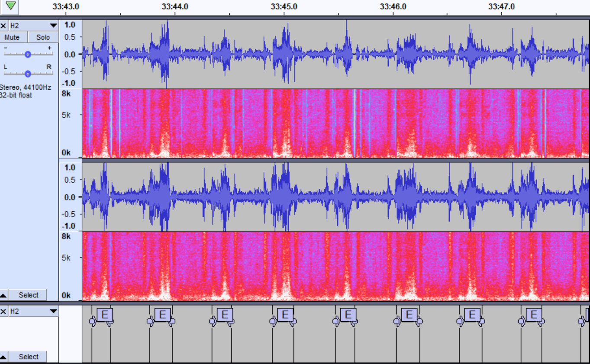
Task: Select the sixth E label
Action: pyautogui.click(x=409, y=315)
